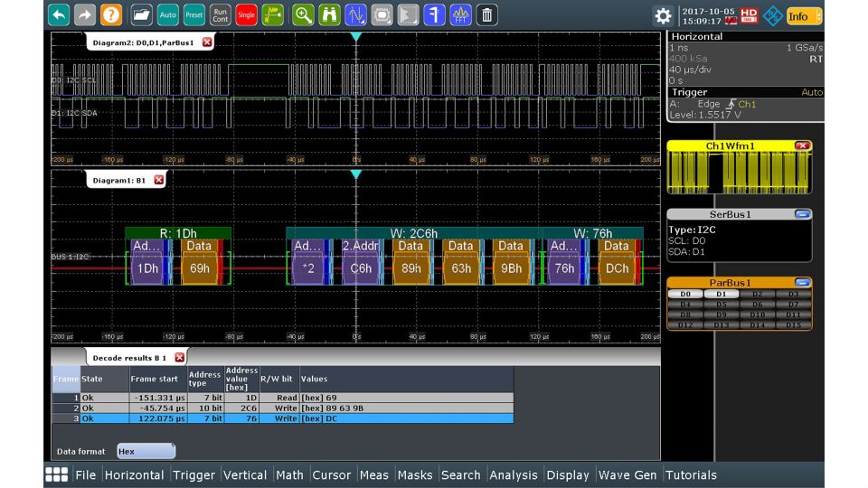Select the Diagram2: D0,D1,ParBus1 tab
The image size is (868, 488).
click(144, 42)
